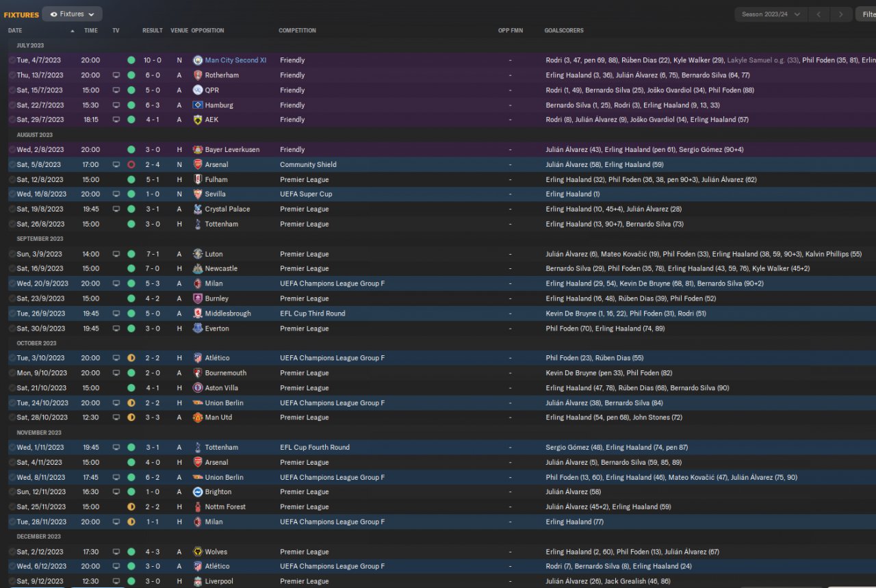876x588 pixels.
Task: Click the Man Utd club badge
Action: [x=198, y=418]
